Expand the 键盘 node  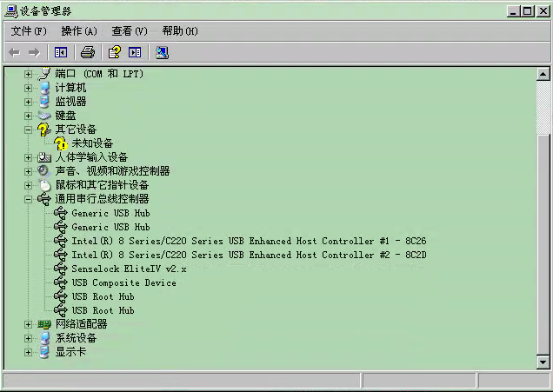28,116
